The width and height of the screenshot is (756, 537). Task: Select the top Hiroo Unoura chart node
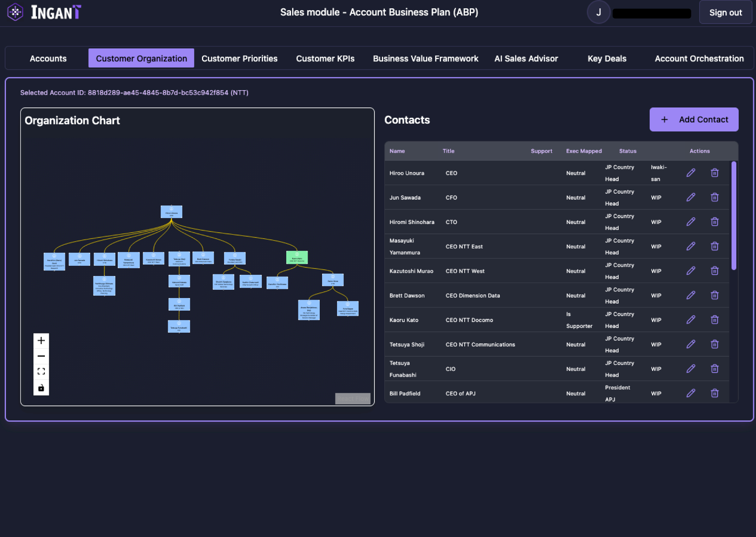pyautogui.click(x=171, y=212)
